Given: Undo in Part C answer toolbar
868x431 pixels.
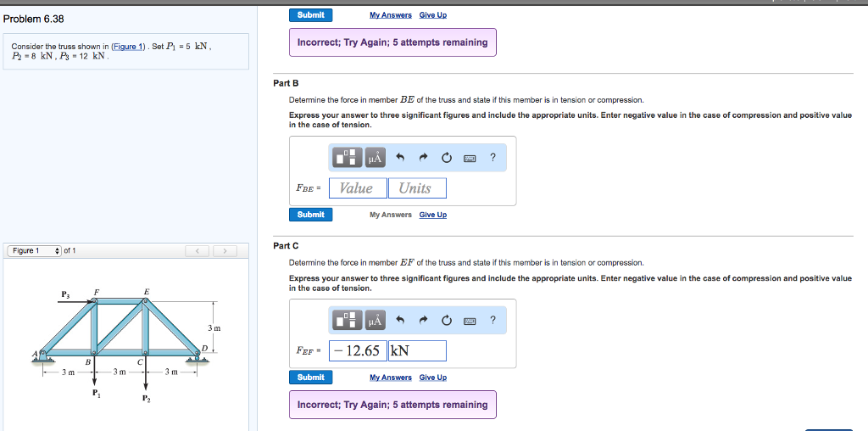Looking at the screenshot, I should (401, 320).
